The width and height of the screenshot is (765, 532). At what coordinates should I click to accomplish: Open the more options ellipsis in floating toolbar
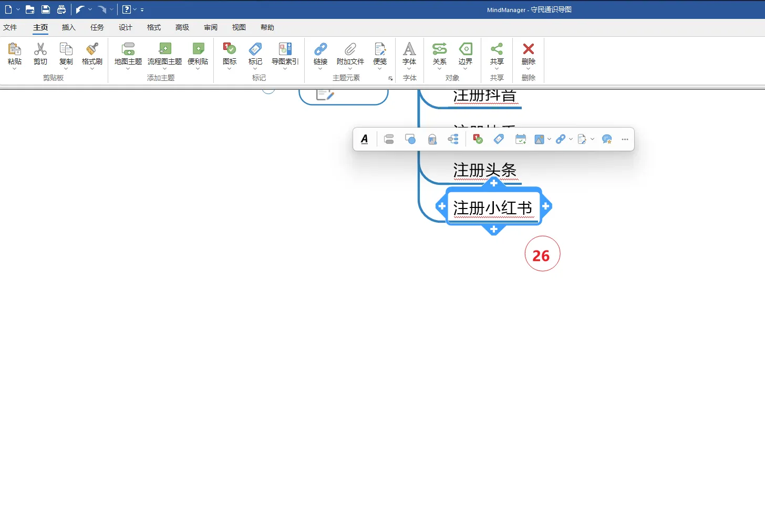(625, 139)
